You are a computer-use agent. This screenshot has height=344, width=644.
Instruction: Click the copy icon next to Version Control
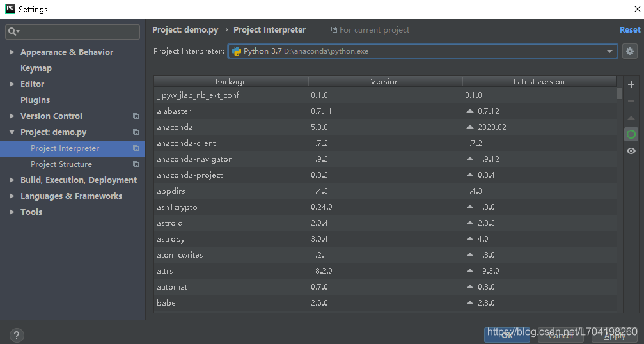(x=136, y=116)
